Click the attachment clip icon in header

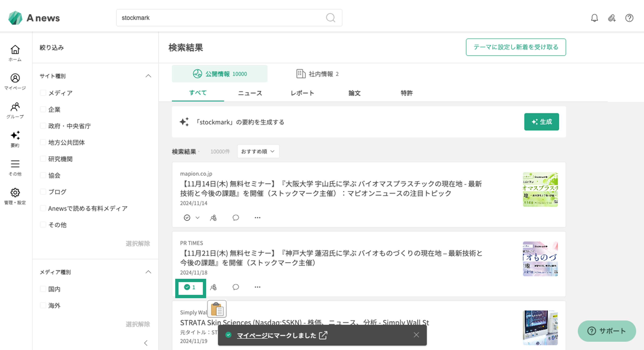tap(612, 18)
